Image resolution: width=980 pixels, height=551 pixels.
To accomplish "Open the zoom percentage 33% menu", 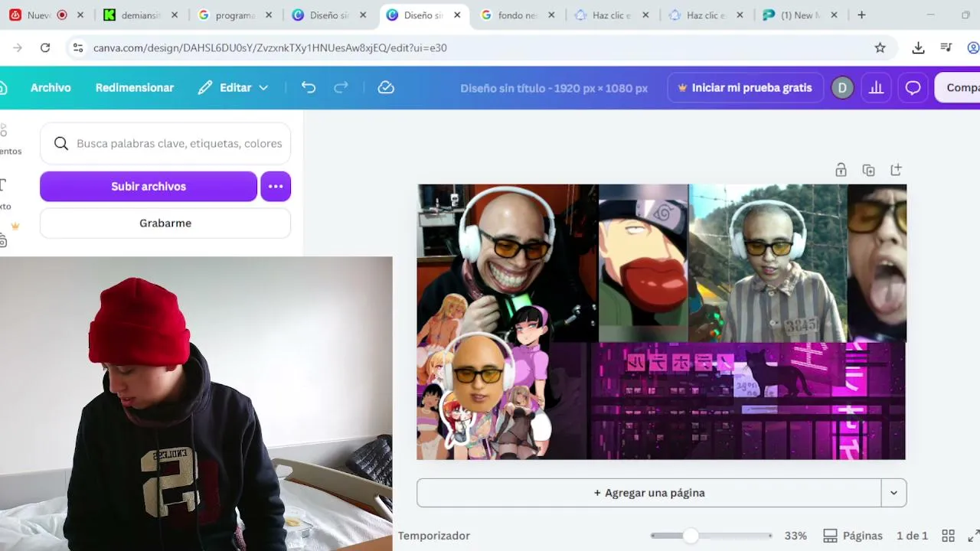I will 795,536.
